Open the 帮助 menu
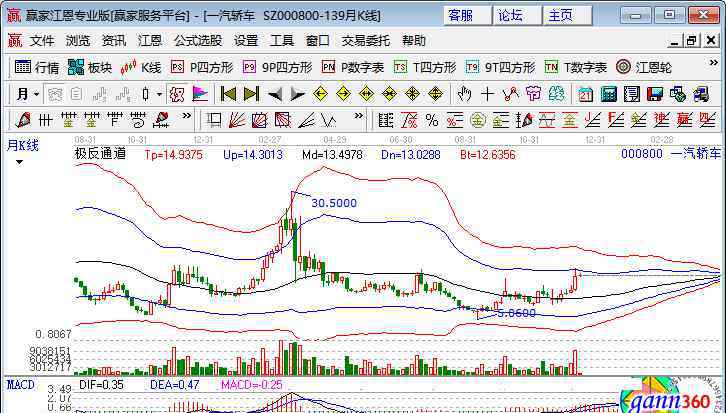The height and width of the screenshot is (413, 726). pyautogui.click(x=414, y=41)
